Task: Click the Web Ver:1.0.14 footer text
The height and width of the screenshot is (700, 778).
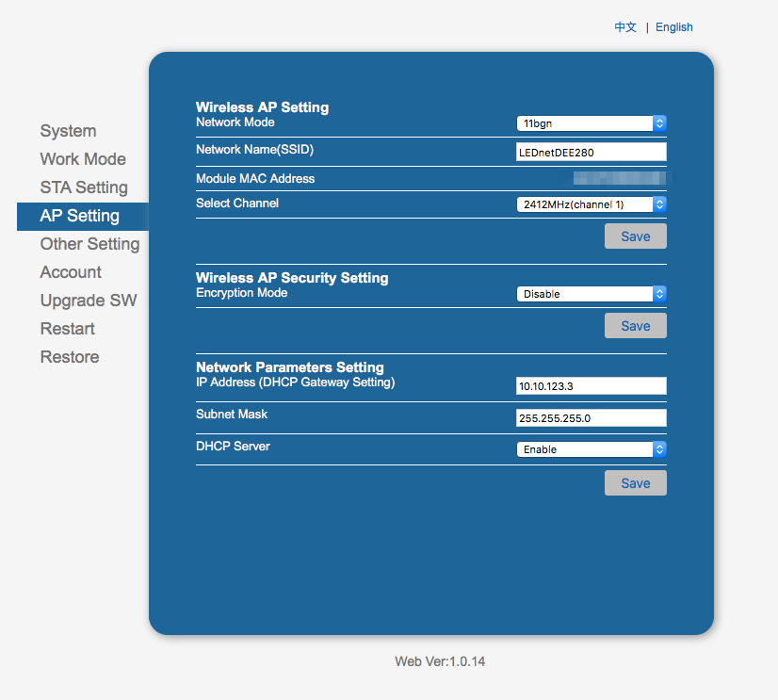Action: pos(440,661)
